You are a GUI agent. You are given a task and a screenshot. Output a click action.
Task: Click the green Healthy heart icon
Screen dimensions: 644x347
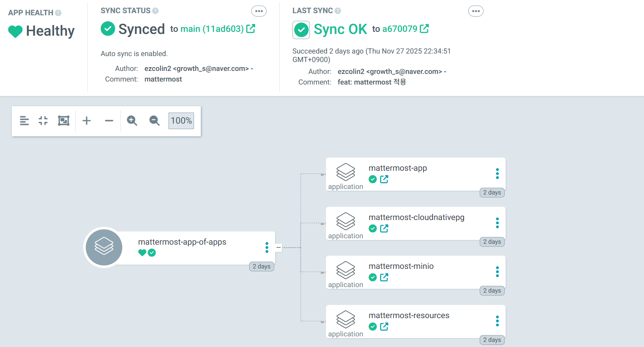click(15, 31)
